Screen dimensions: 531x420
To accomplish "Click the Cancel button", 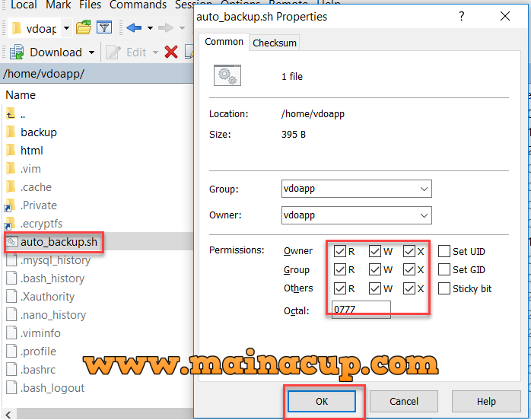I will click(404, 402).
